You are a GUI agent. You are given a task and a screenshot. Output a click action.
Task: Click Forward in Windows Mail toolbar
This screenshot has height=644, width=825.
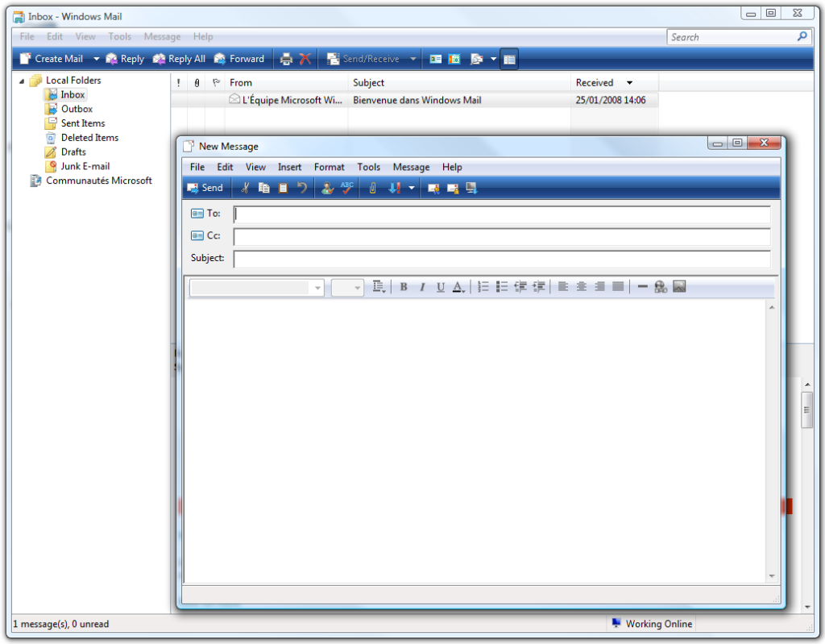click(239, 59)
